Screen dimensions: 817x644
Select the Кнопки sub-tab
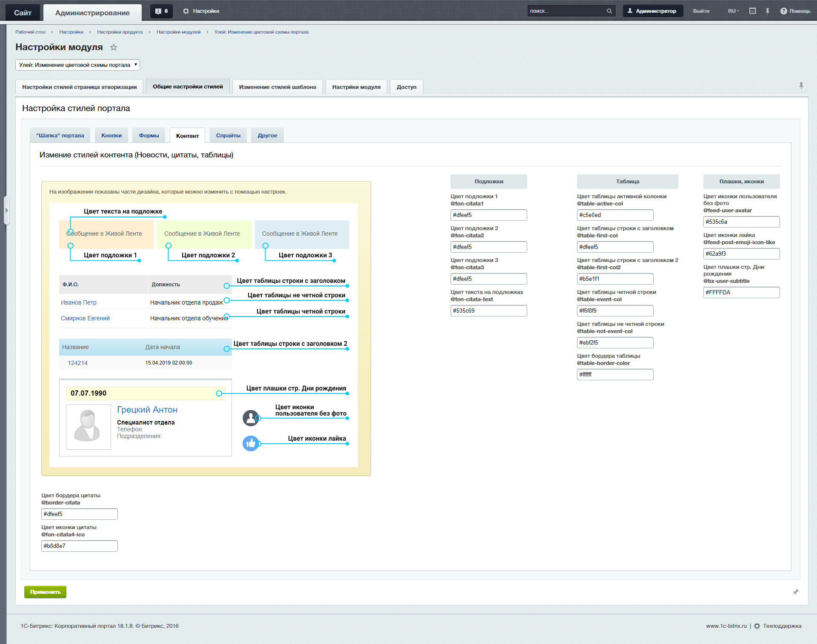111,135
